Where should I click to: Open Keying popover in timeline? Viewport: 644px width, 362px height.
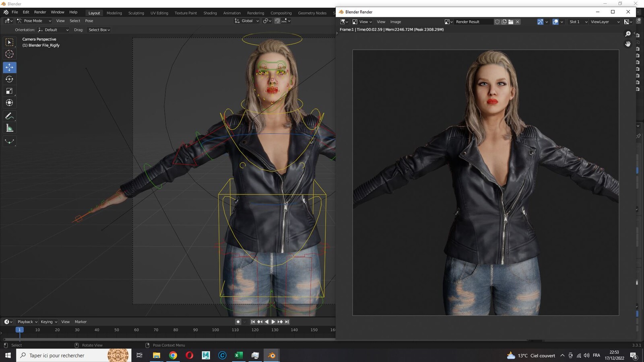click(x=49, y=322)
